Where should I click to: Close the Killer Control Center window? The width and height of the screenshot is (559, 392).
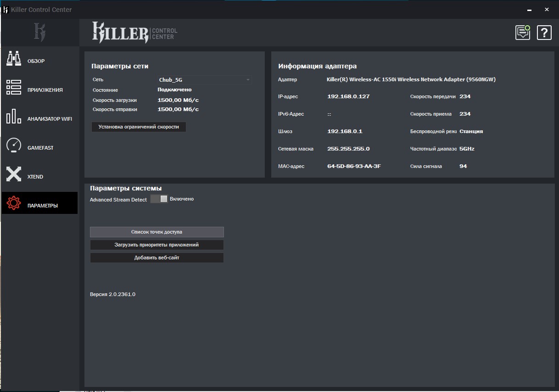coord(547,9)
